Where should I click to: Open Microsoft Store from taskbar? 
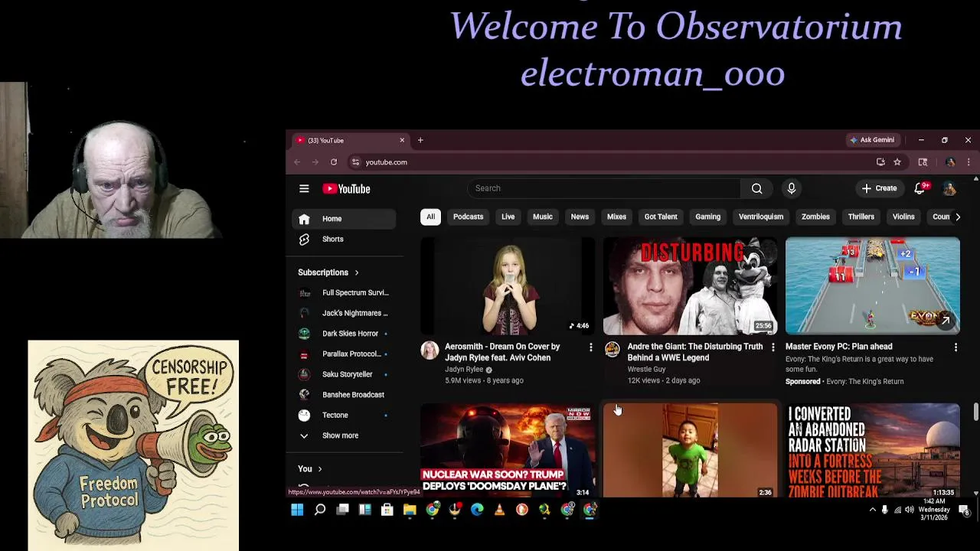387,510
